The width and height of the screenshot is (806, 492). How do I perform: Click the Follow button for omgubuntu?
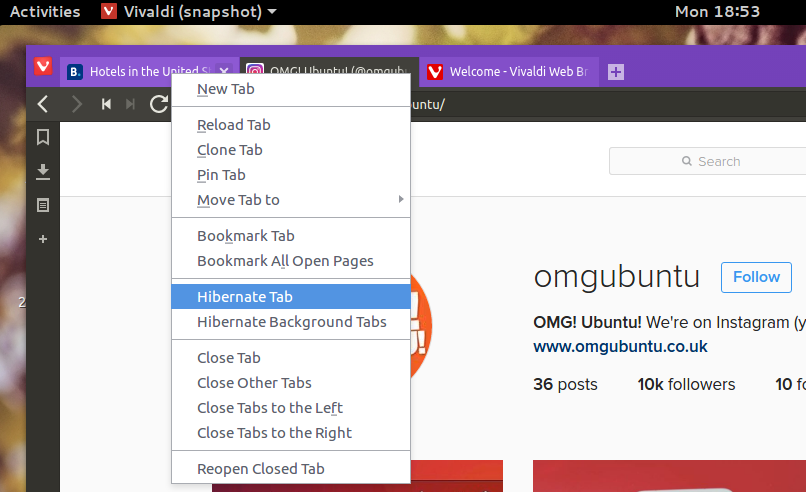point(756,277)
